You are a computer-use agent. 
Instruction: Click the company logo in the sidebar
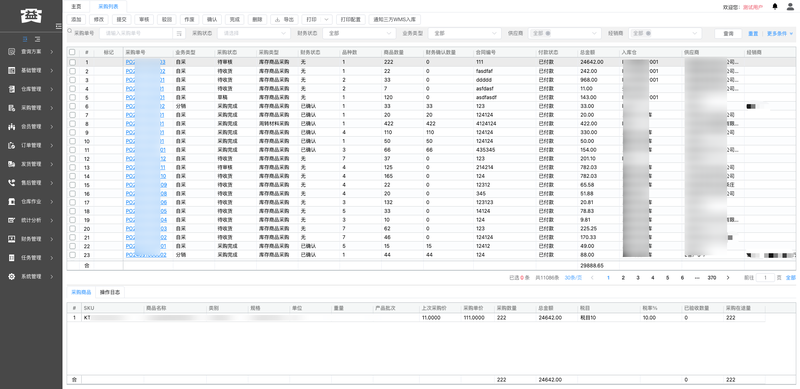31,16
